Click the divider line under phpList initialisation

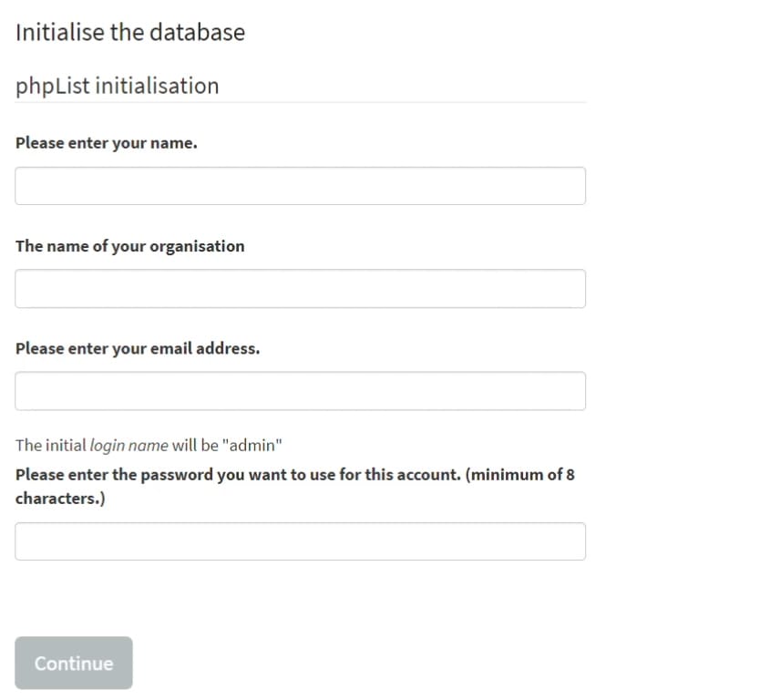[x=301, y=103]
